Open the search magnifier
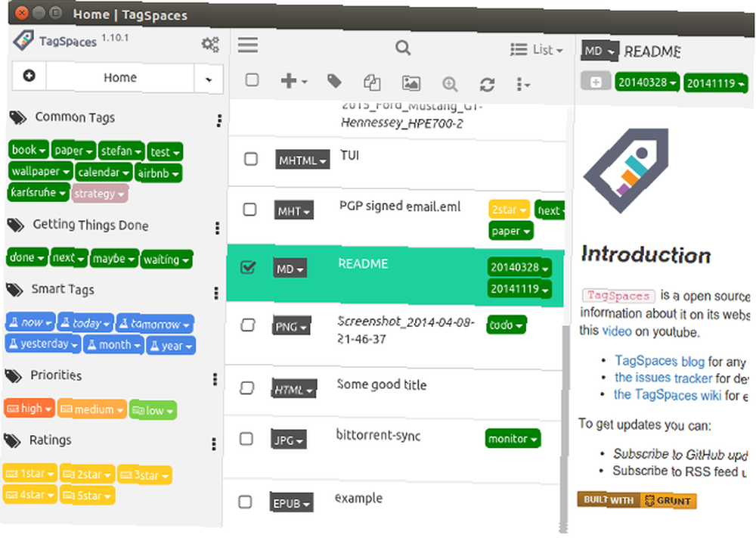756x538 pixels. point(403,48)
